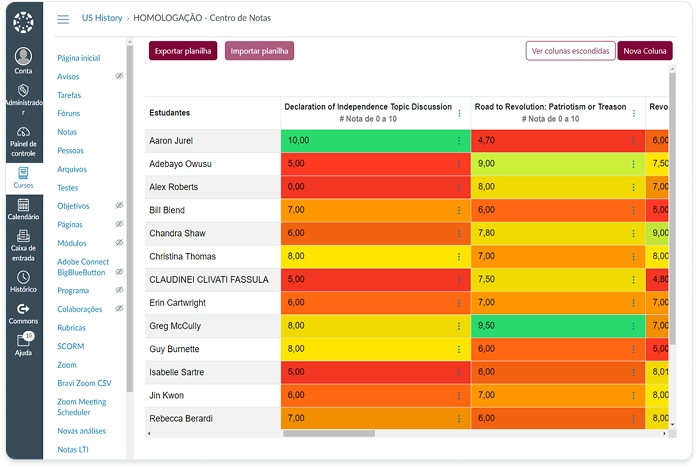Viewport: 698px width, 470px height.
Task: Click the Nova Coluna button
Action: coord(645,51)
